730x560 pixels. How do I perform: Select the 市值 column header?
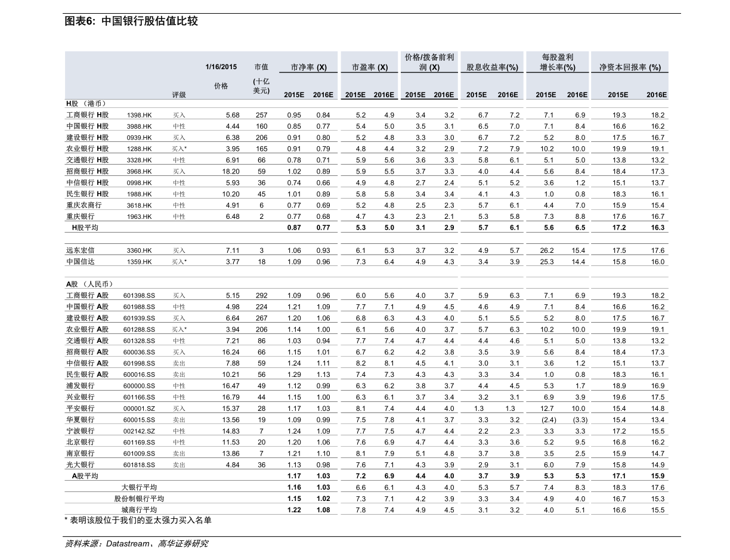point(261,67)
